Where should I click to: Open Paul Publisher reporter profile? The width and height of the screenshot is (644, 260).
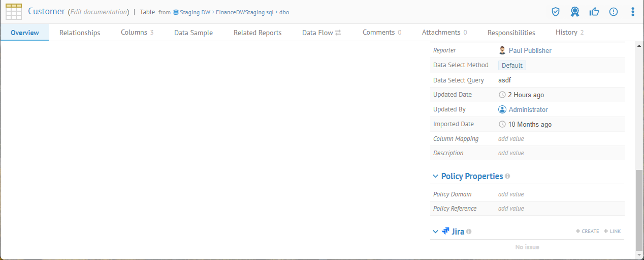530,50
